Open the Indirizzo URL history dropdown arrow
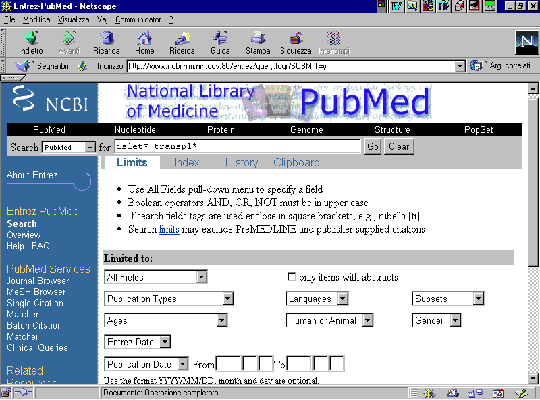The image size is (540, 400). click(x=460, y=66)
